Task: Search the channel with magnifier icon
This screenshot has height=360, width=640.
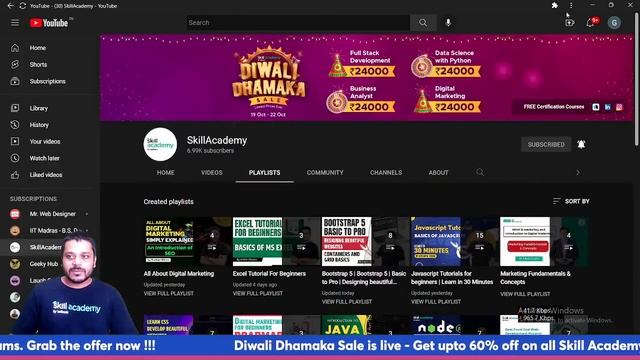Action: [x=480, y=173]
